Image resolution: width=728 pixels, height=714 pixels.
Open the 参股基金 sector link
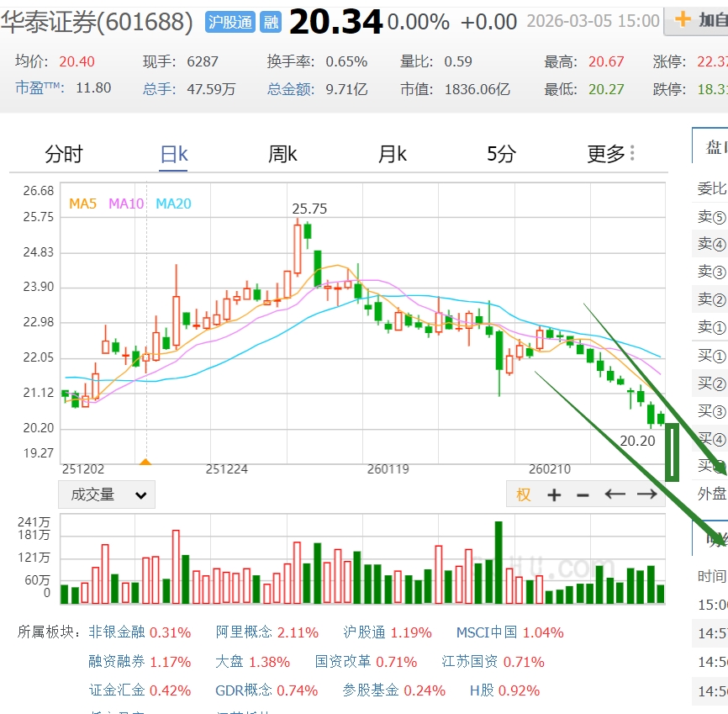click(x=371, y=690)
